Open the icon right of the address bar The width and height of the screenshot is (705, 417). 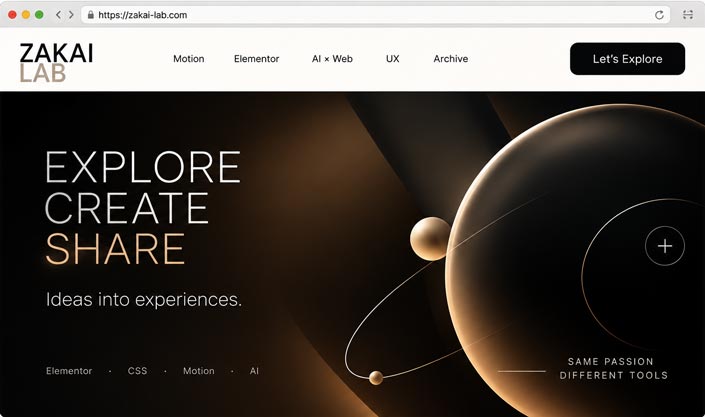pos(687,15)
